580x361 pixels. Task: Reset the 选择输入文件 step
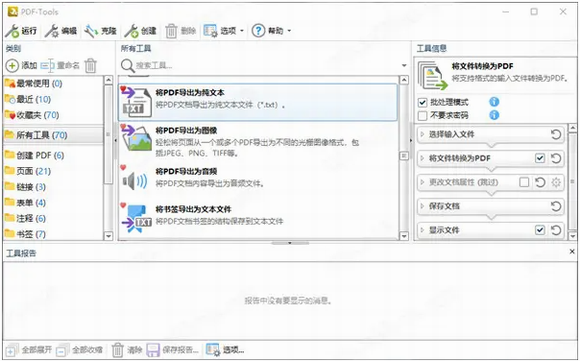tap(556, 134)
